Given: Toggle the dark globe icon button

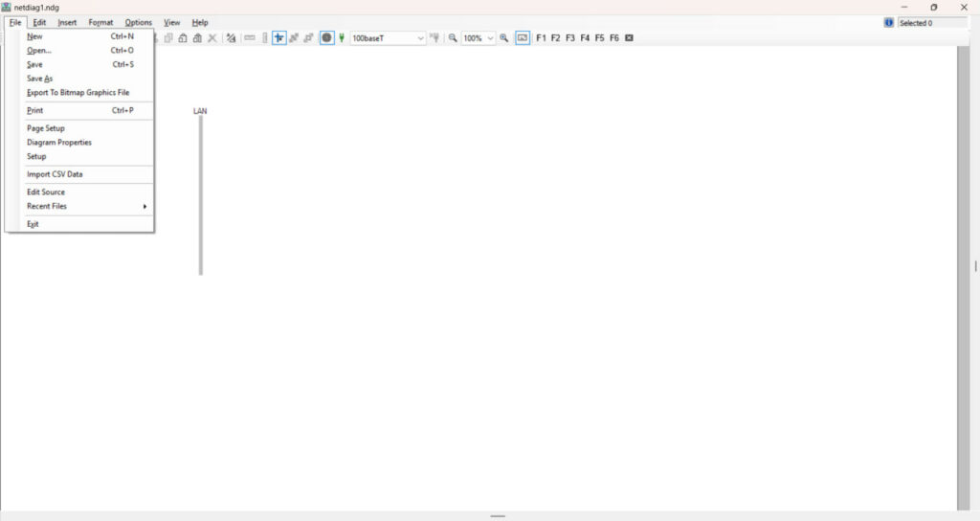Looking at the screenshot, I should (327, 38).
